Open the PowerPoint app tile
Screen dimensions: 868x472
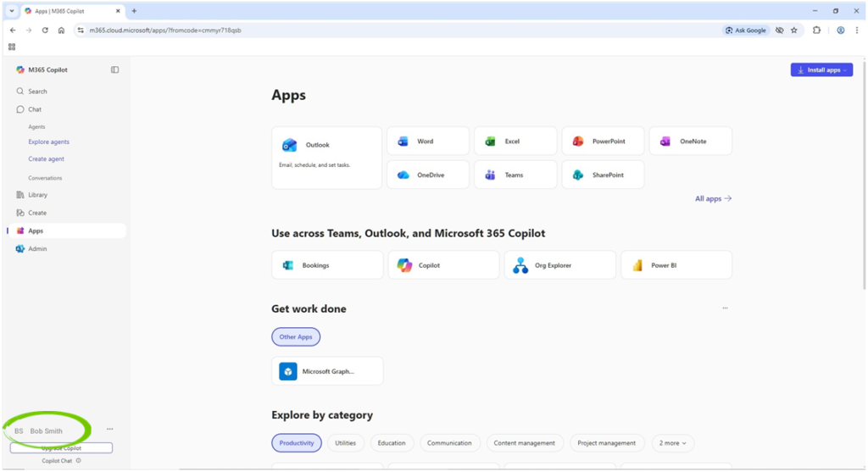pos(602,142)
